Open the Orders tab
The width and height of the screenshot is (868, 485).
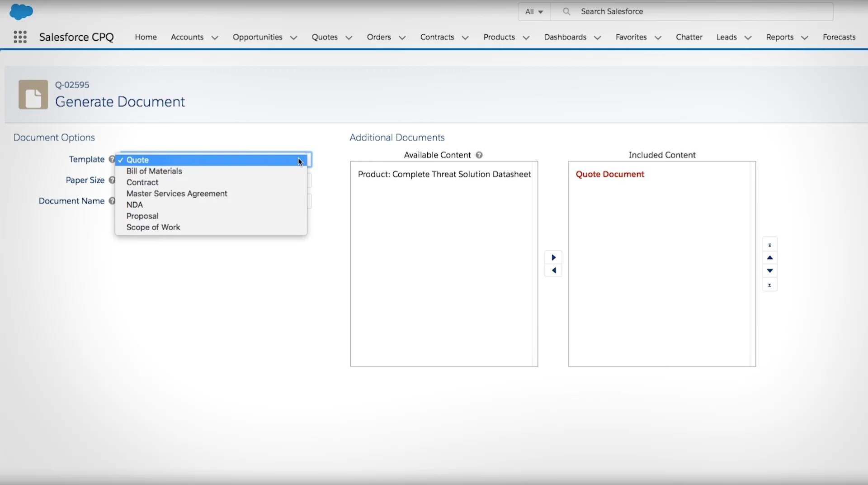(379, 37)
